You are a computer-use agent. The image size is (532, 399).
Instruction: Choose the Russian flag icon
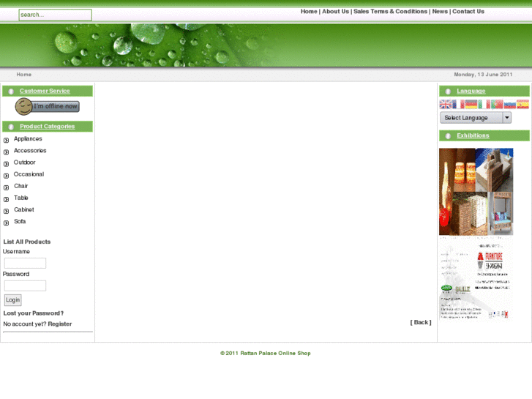click(510, 104)
